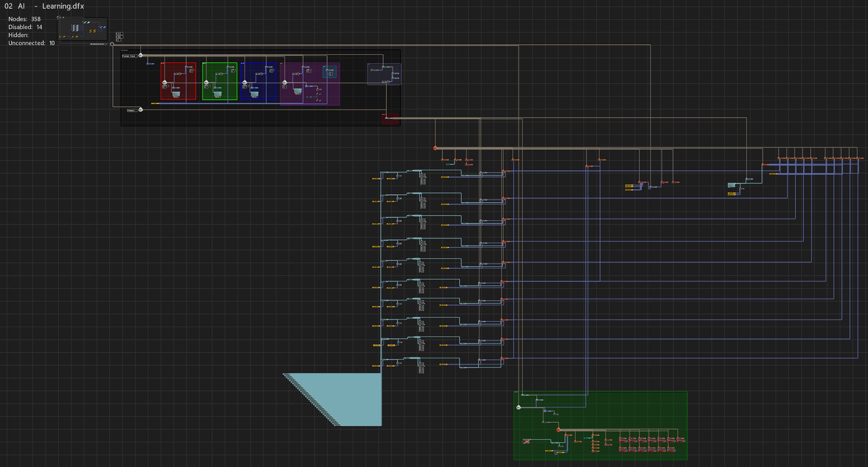The height and width of the screenshot is (467, 868).
Task: Select the cyan image node inside purple group
Action: (x=297, y=91)
